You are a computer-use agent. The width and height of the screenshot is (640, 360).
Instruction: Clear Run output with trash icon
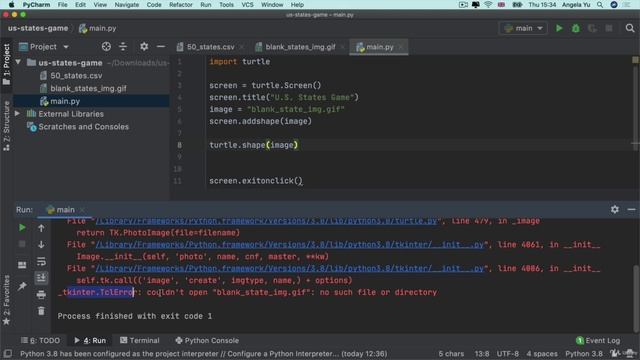41,311
